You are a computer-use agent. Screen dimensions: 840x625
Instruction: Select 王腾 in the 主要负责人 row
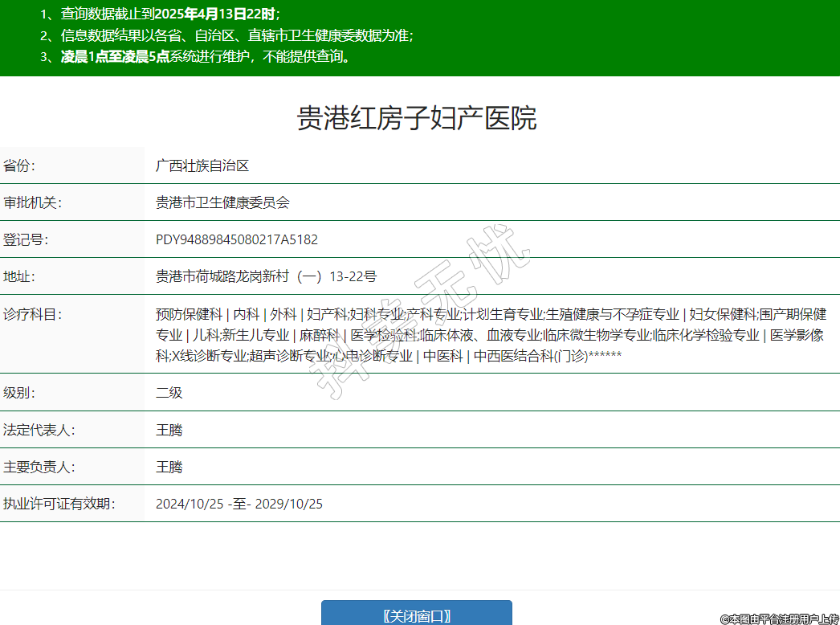(169, 467)
